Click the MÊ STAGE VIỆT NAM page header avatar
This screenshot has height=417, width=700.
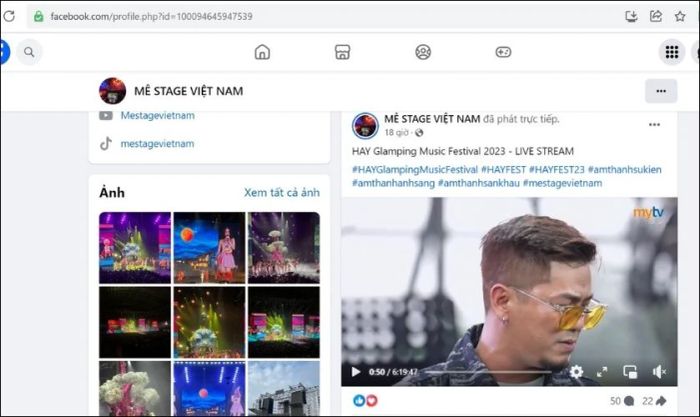pos(112,91)
